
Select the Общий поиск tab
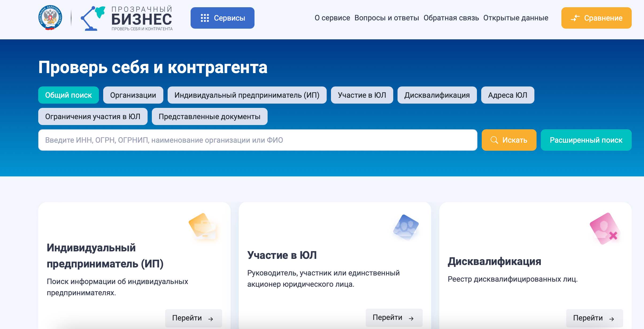[x=68, y=95]
